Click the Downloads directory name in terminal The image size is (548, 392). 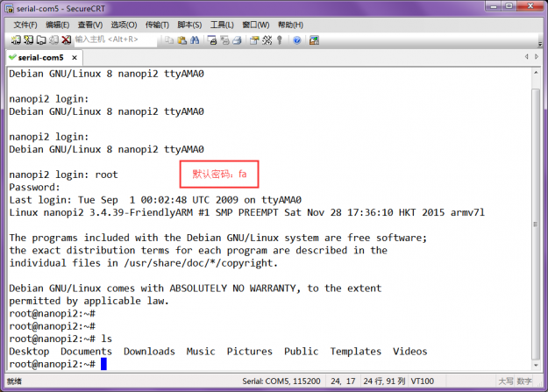click(x=149, y=351)
